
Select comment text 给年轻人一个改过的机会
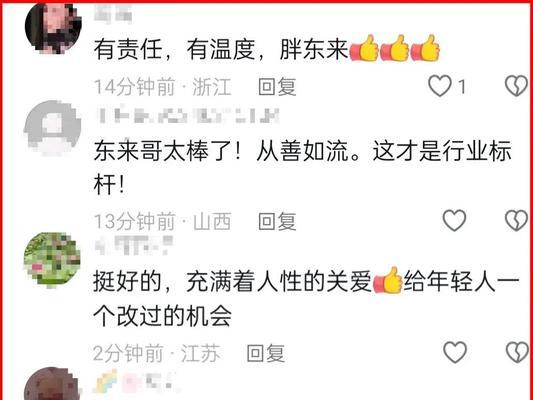tap(306, 299)
